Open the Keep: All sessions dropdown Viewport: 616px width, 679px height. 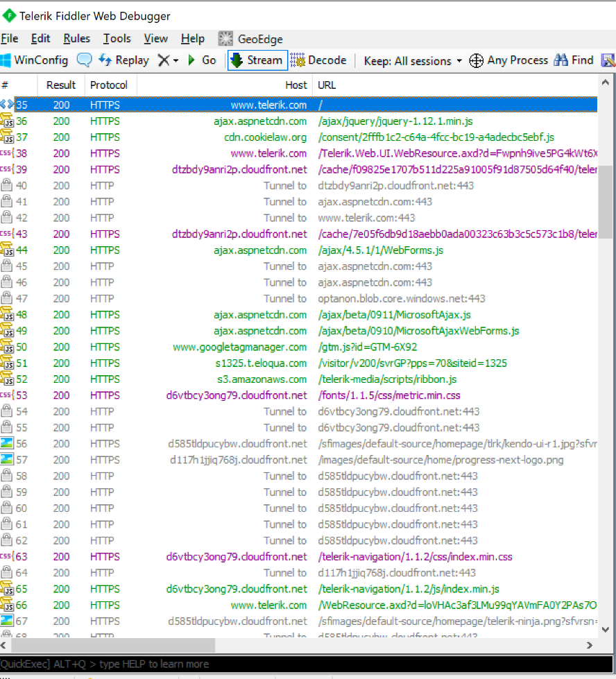[x=413, y=60]
